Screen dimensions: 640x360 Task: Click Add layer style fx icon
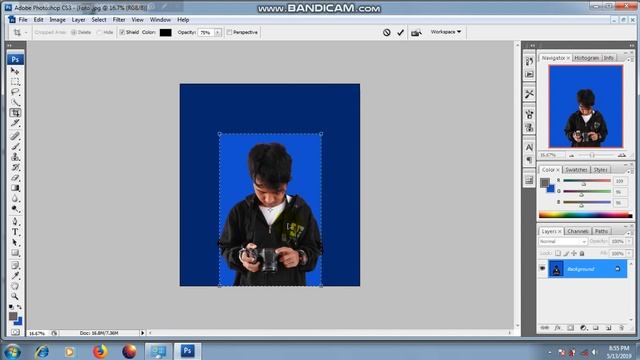pyautogui.click(x=558, y=328)
